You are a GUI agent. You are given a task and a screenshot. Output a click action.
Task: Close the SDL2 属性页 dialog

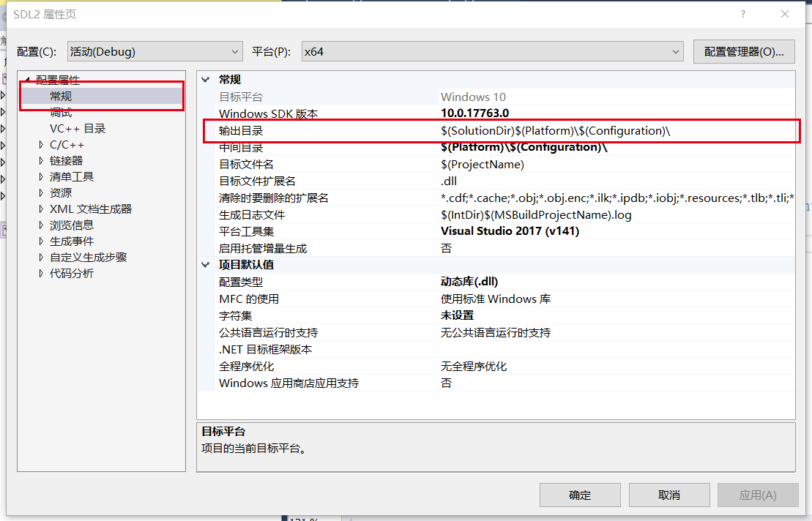pos(785,14)
